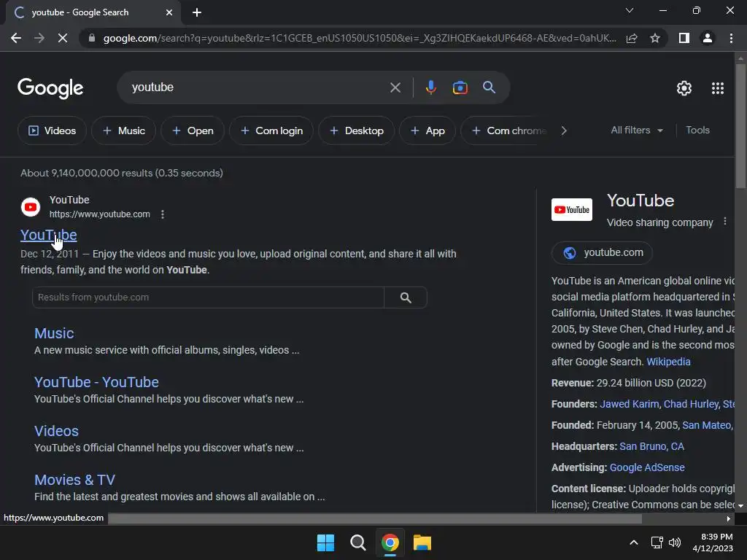Search by image with the camera icon
The image size is (747, 560).
click(x=460, y=87)
